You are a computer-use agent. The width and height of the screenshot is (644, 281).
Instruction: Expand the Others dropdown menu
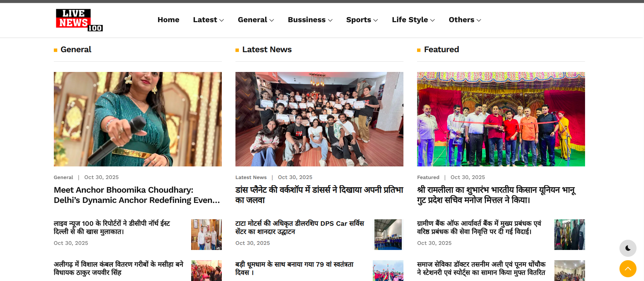click(x=464, y=20)
